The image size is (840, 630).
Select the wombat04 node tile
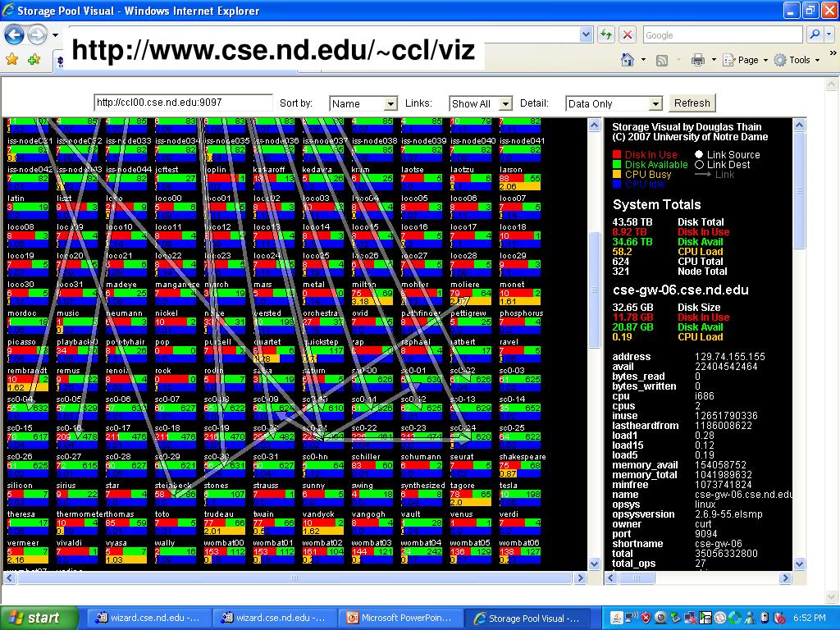tap(422, 551)
